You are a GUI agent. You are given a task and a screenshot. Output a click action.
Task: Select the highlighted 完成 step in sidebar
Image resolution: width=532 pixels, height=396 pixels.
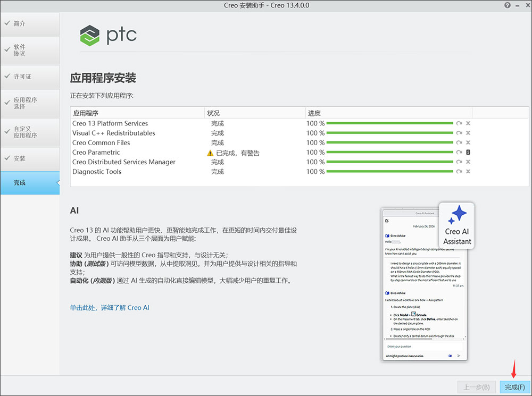[x=30, y=183]
